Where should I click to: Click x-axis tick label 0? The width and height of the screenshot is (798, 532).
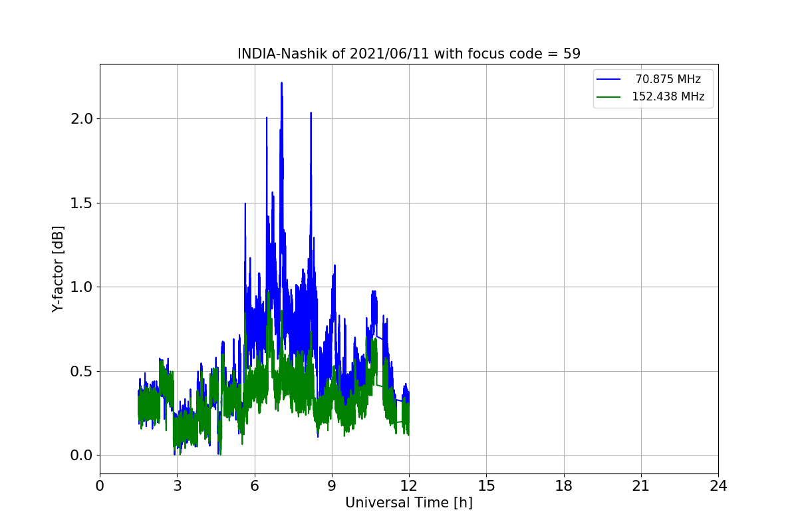100,485
